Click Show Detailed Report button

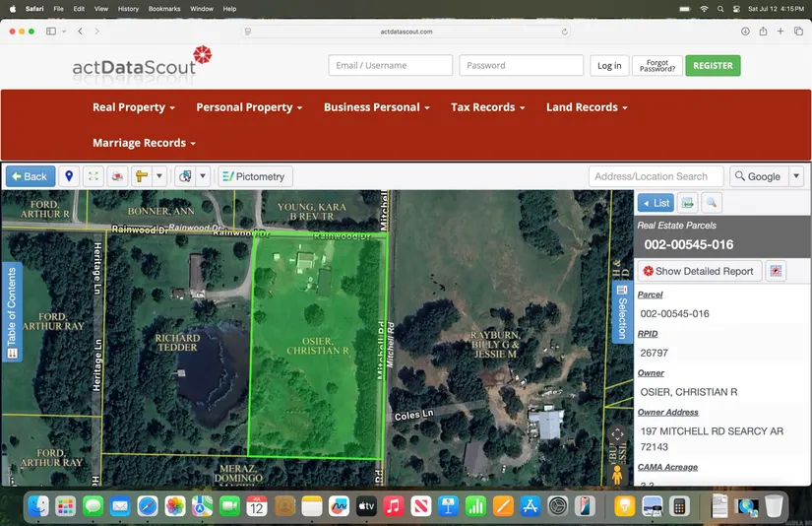(x=699, y=271)
